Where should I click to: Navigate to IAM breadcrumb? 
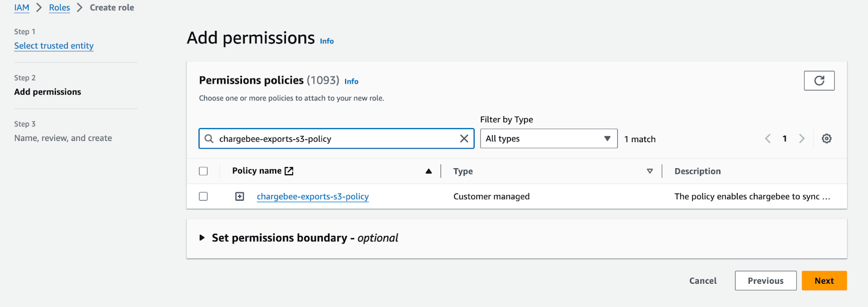22,8
